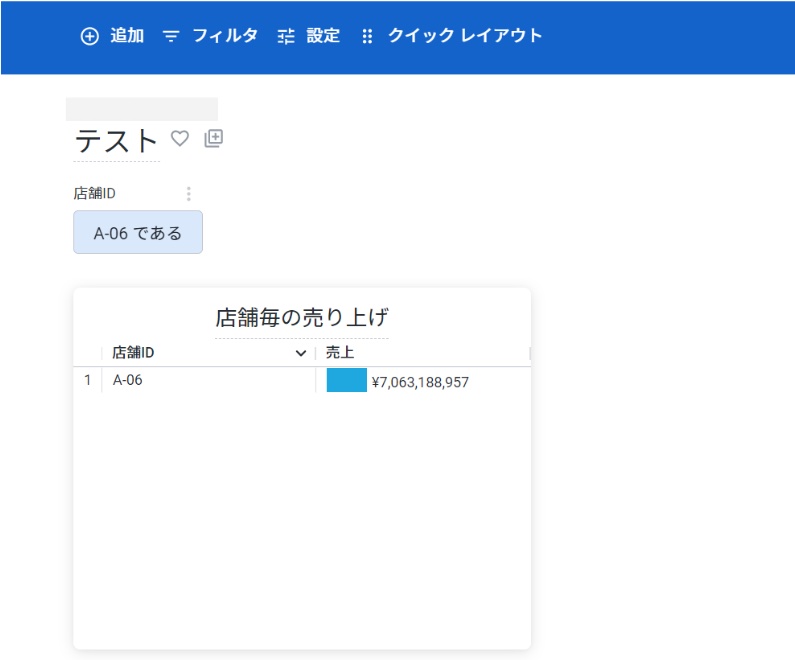The height and width of the screenshot is (660, 795).
Task: Select the A-06 cell in the table
Action: pyautogui.click(x=127, y=380)
